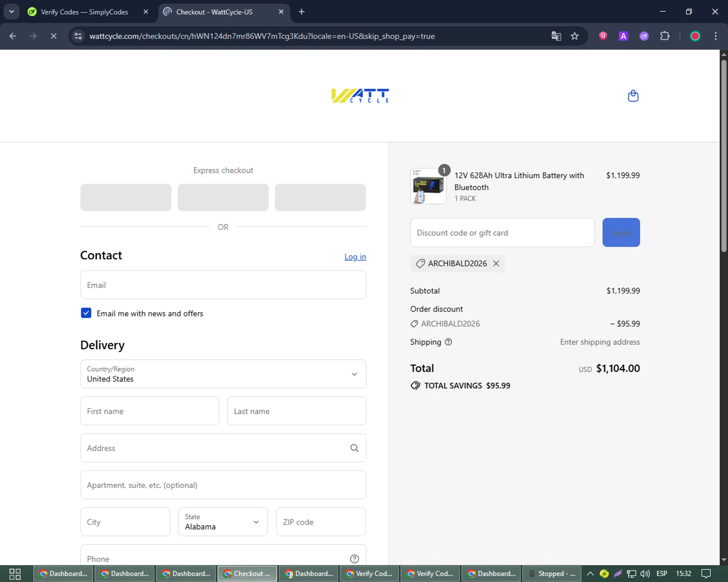The width and height of the screenshot is (728, 582).
Task: Close the Checkout - WattCycle-US tab
Action: coord(281,12)
